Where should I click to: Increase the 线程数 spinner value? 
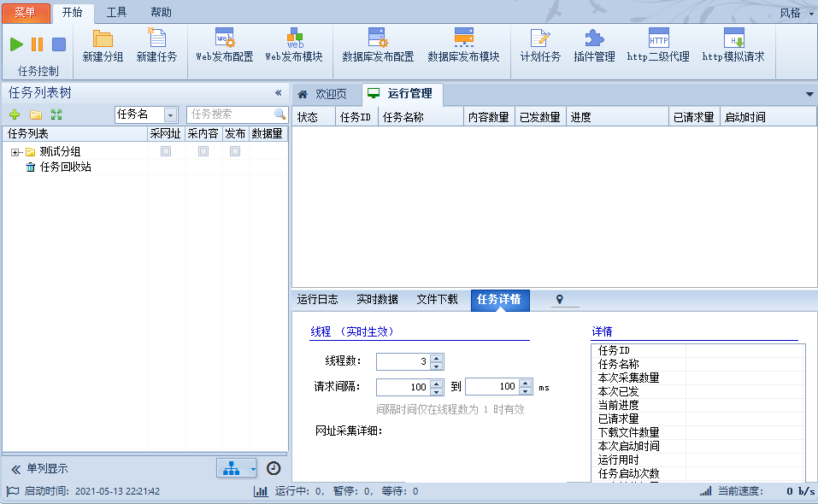[437, 358]
